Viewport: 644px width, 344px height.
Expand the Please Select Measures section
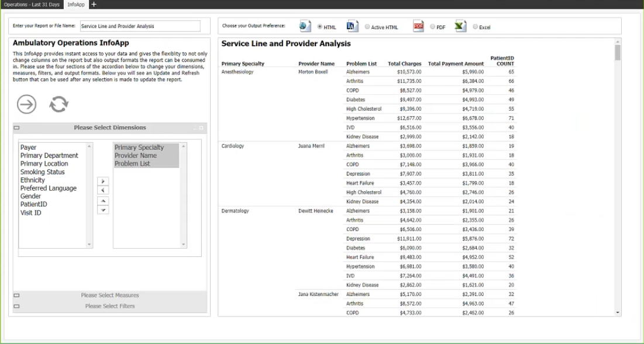[109, 295]
